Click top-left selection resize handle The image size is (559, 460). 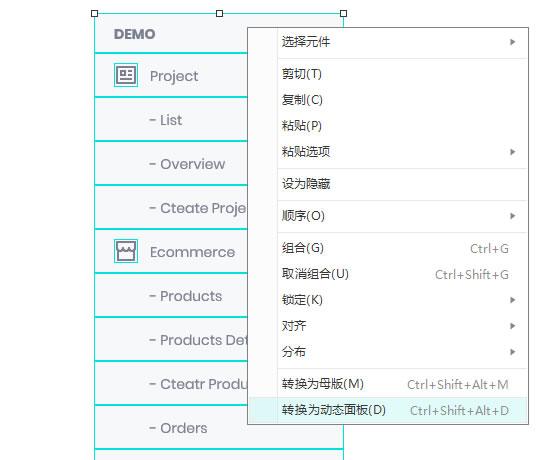94,14
